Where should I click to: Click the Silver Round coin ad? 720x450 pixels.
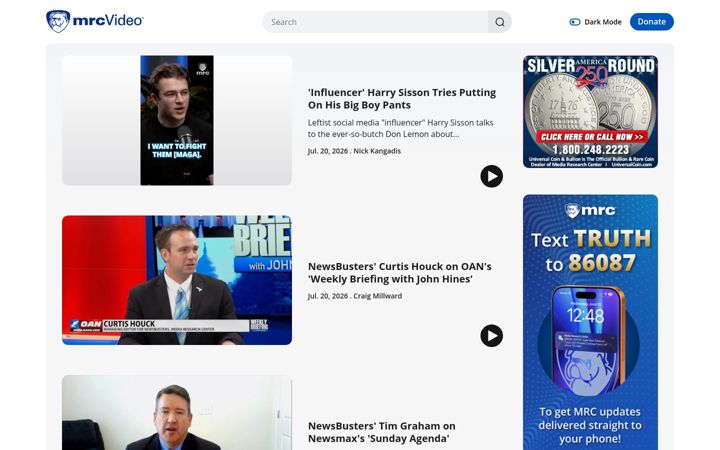point(590,112)
